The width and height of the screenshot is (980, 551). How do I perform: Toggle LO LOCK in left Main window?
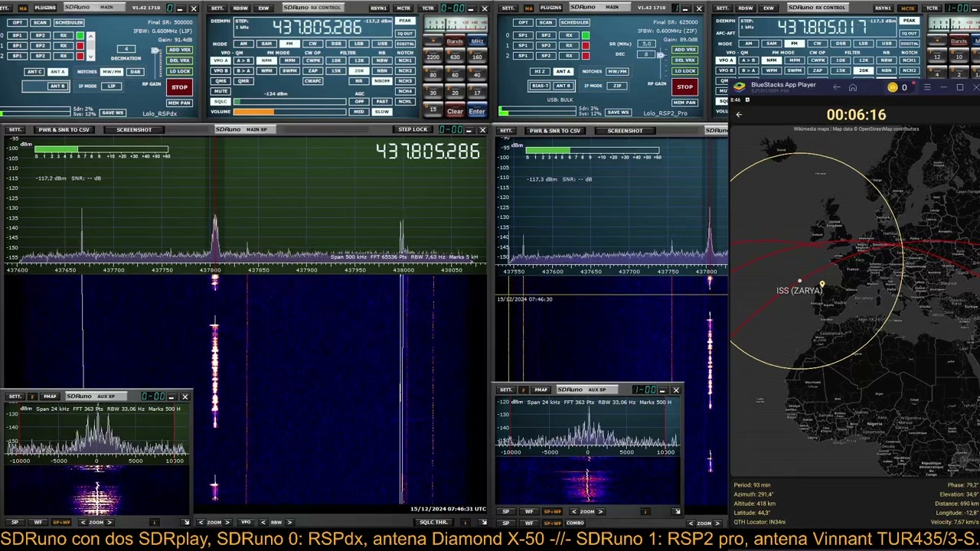coord(179,71)
